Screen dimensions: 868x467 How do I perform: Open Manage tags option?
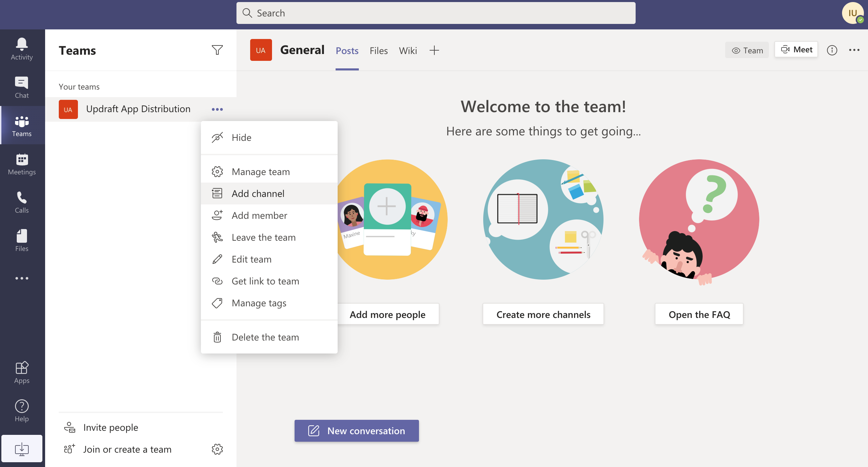point(269,303)
